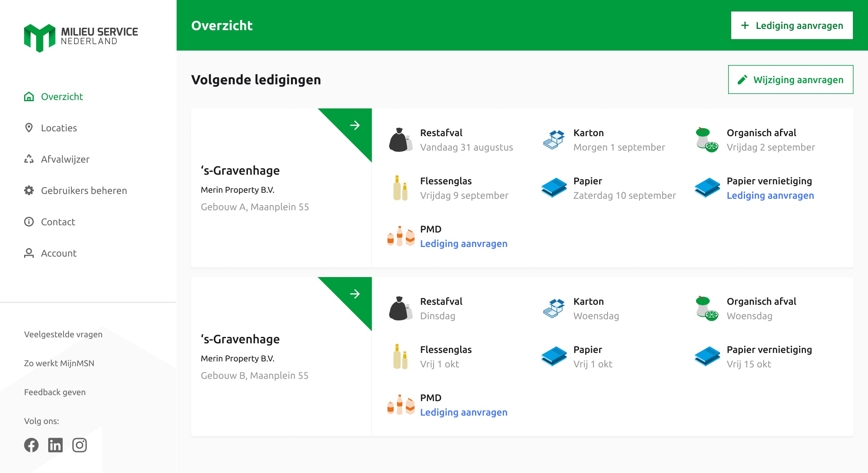Open the Facebook icon under Volg ons

(31, 445)
